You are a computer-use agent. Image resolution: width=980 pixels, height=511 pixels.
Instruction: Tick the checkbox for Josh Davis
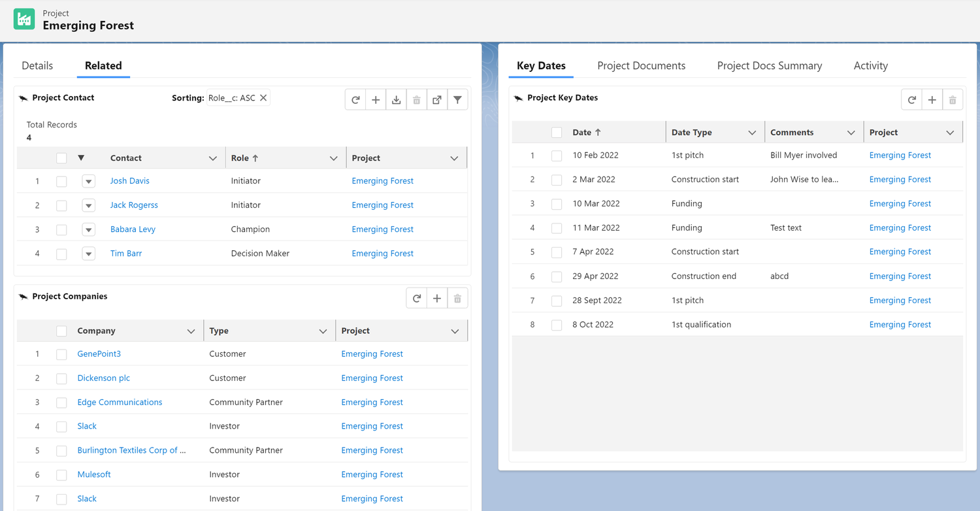(x=61, y=181)
